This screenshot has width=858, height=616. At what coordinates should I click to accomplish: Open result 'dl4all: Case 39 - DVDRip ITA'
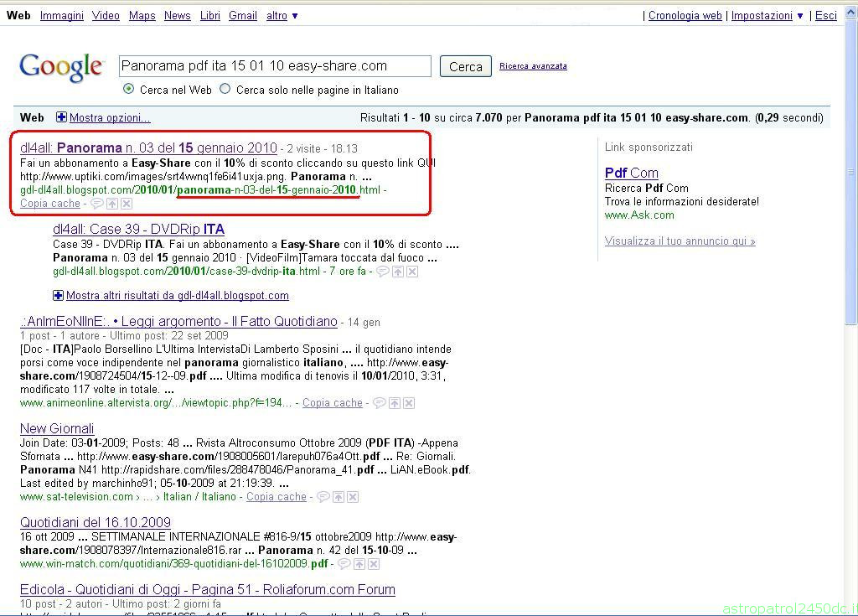(x=138, y=229)
